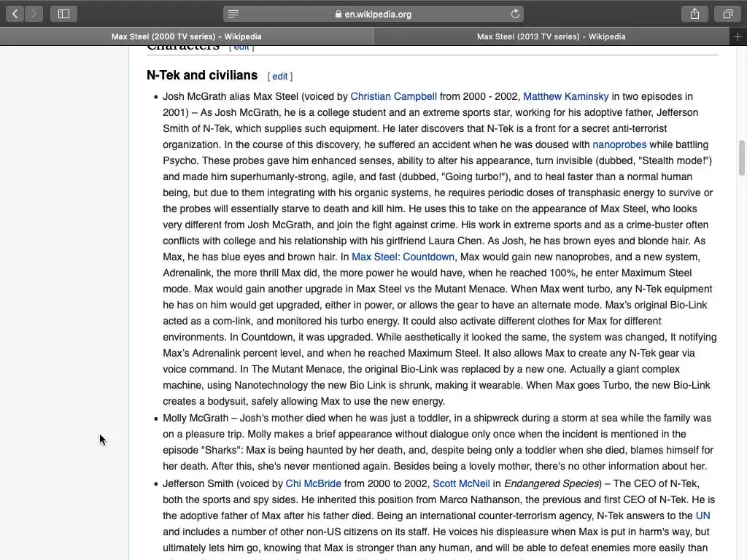Switch to Max Steel (2000 TV series) tab

[186, 36]
